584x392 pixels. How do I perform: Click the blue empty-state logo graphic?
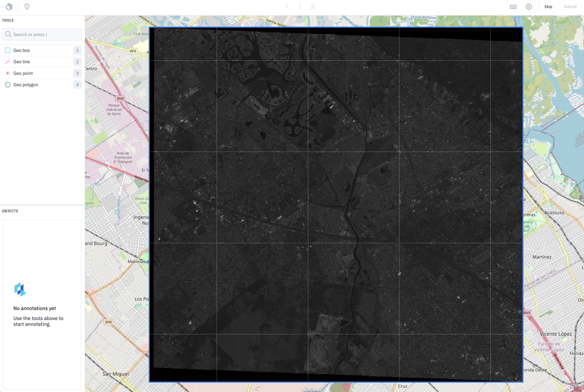click(x=20, y=290)
